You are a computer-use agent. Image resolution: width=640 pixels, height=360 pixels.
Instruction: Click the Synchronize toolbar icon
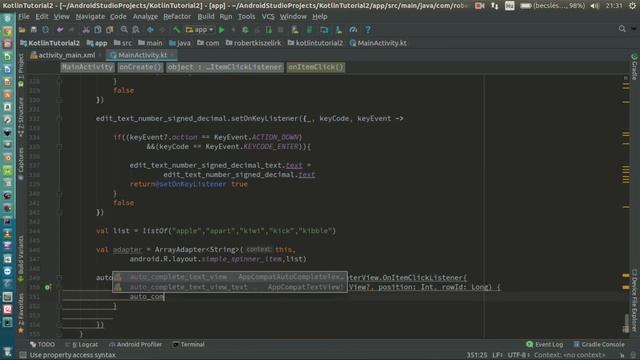pos(45,30)
